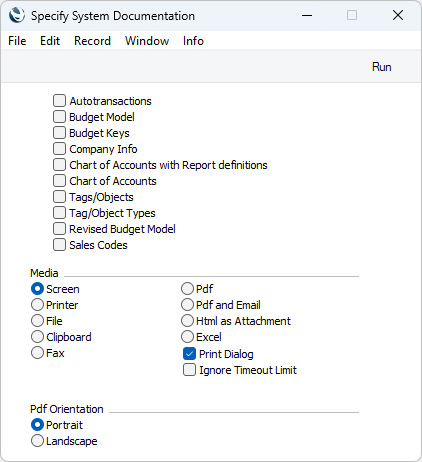The width and height of the screenshot is (422, 462).
Task: Open the Info menu
Action: tap(193, 41)
